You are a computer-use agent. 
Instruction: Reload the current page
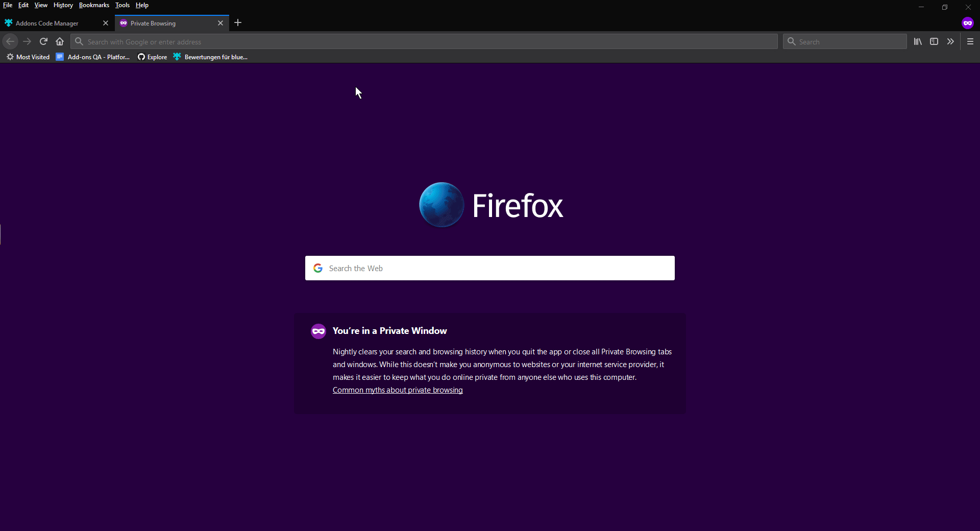pos(44,41)
